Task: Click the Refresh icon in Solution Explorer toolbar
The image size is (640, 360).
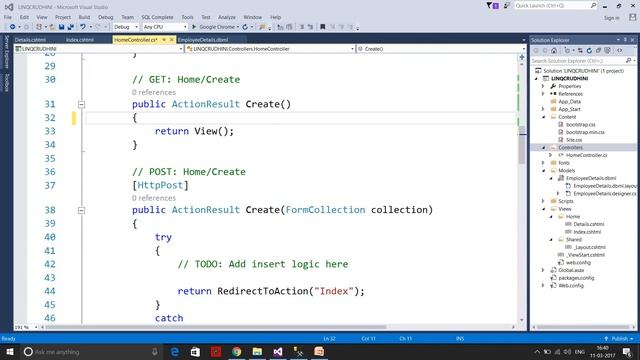Action: point(589,51)
